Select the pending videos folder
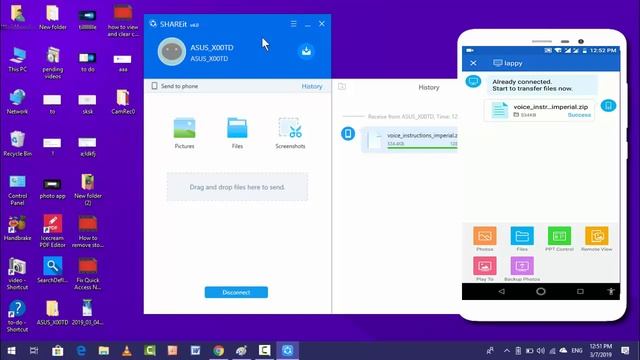This screenshot has width=640, height=360. click(53, 62)
